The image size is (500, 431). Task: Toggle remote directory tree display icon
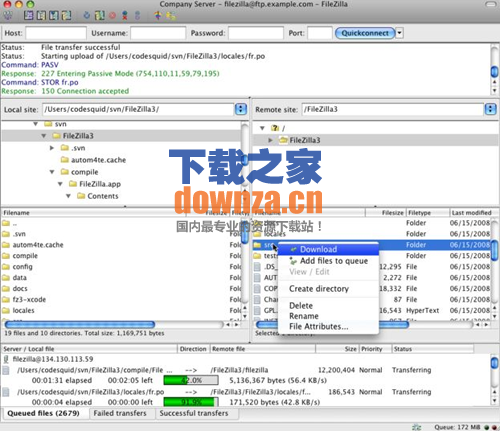tap(54, 15)
